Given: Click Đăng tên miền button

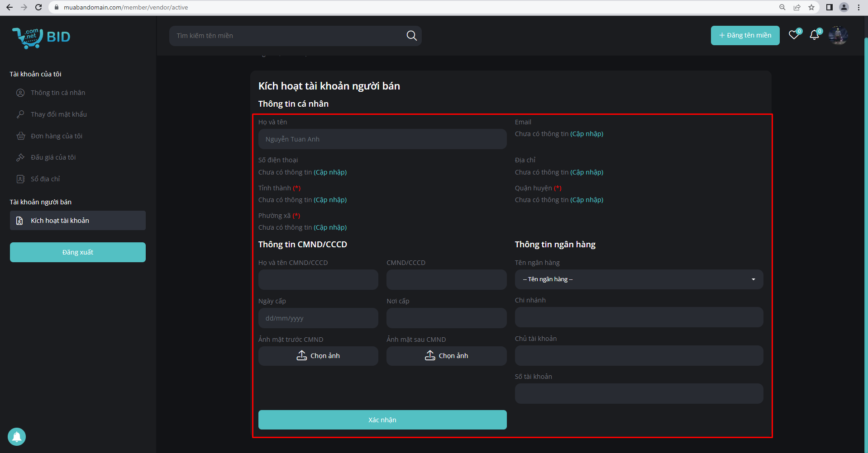Looking at the screenshot, I should pyautogui.click(x=745, y=35).
